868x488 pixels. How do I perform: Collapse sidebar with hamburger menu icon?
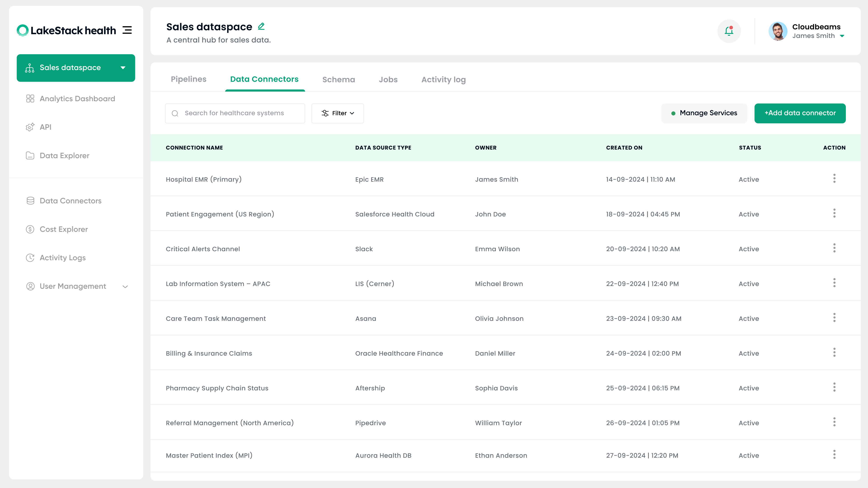(x=127, y=30)
